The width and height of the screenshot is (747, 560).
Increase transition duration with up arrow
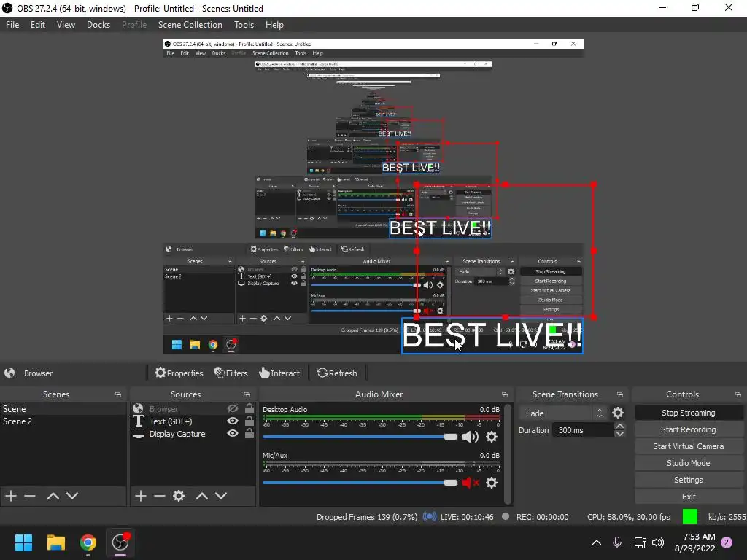point(620,426)
